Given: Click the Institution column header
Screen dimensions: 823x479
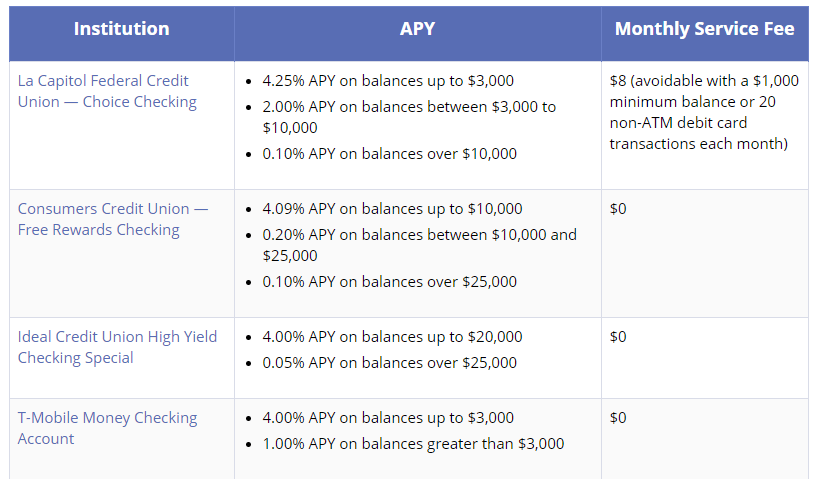Looking at the screenshot, I should pos(121,29).
